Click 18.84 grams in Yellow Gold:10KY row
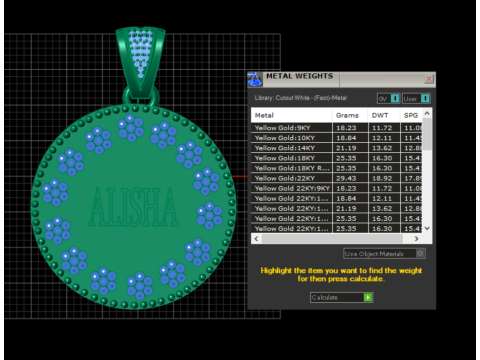 tap(346, 138)
